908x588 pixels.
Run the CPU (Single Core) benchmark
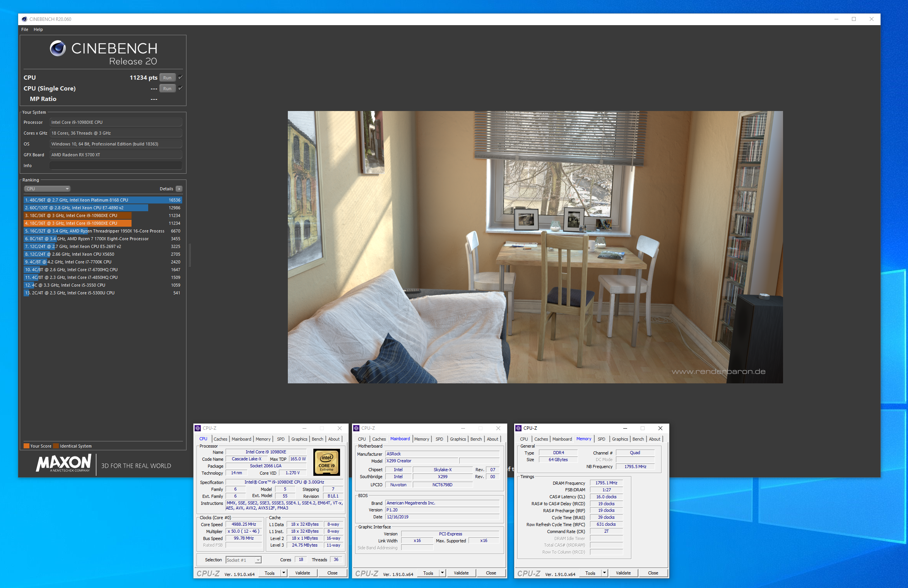167,89
